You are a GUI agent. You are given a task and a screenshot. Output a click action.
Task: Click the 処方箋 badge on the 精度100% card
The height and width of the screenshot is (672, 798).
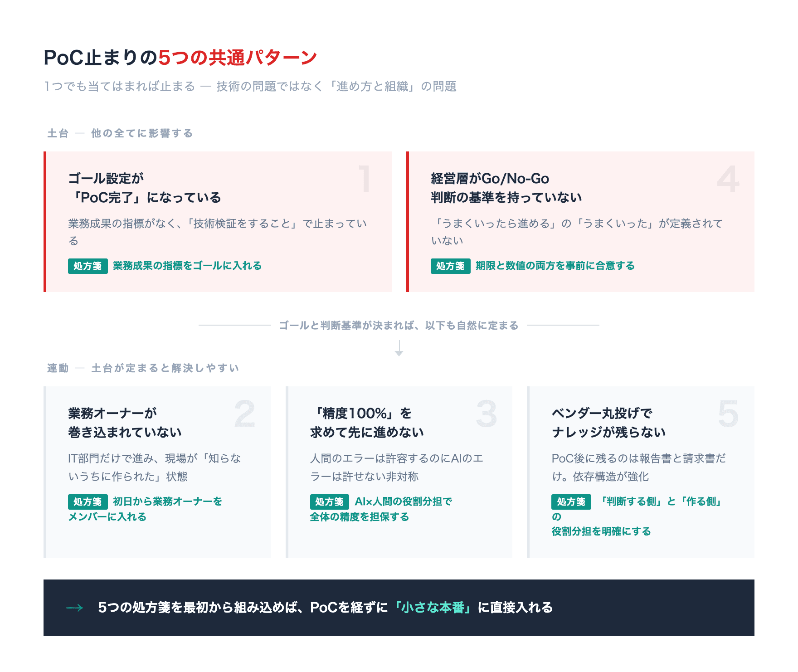pos(329,502)
